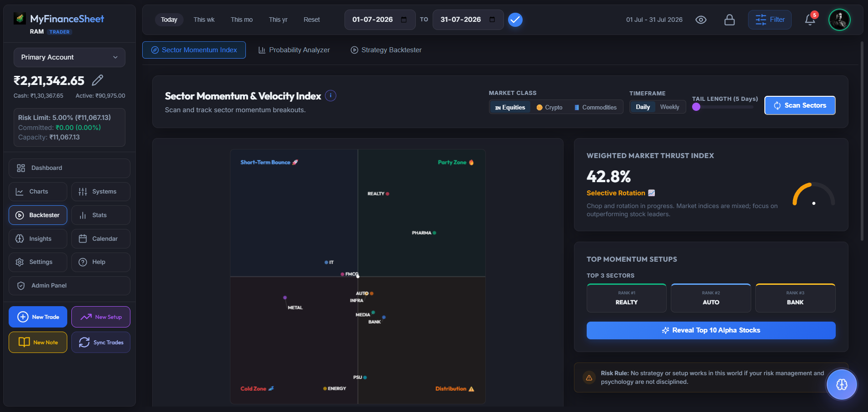Image resolution: width=868 pixels, height=412 pixels.
Task: Open notifications bell icon
Action: pos(810,20)
